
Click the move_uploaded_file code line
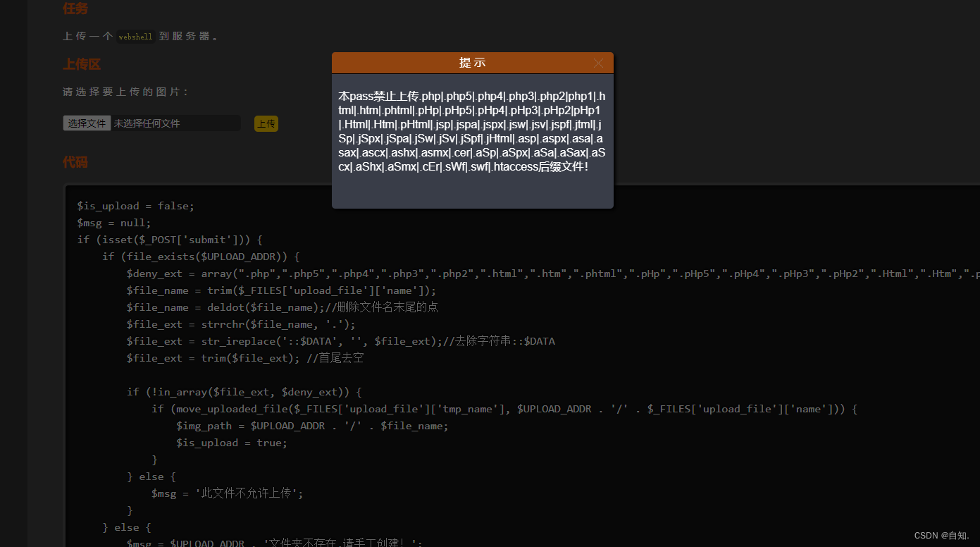[x=504, y=409]
